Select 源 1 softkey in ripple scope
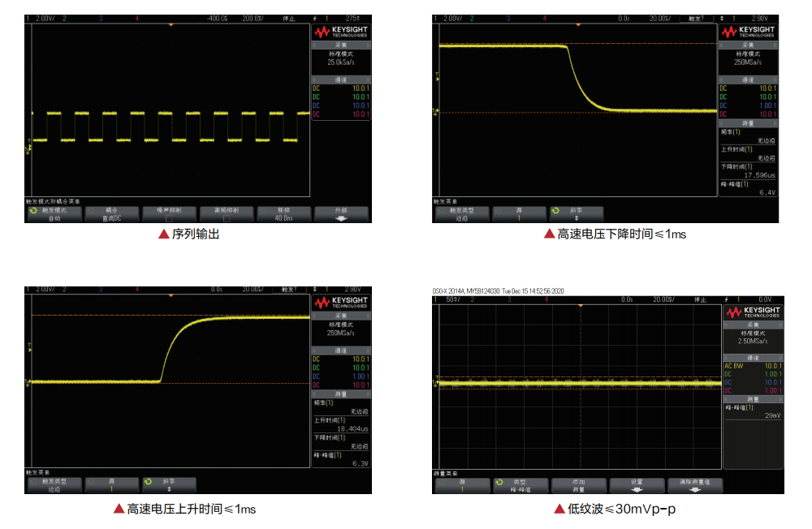Viewport: 812px width, 529px height. pos(463,485)
